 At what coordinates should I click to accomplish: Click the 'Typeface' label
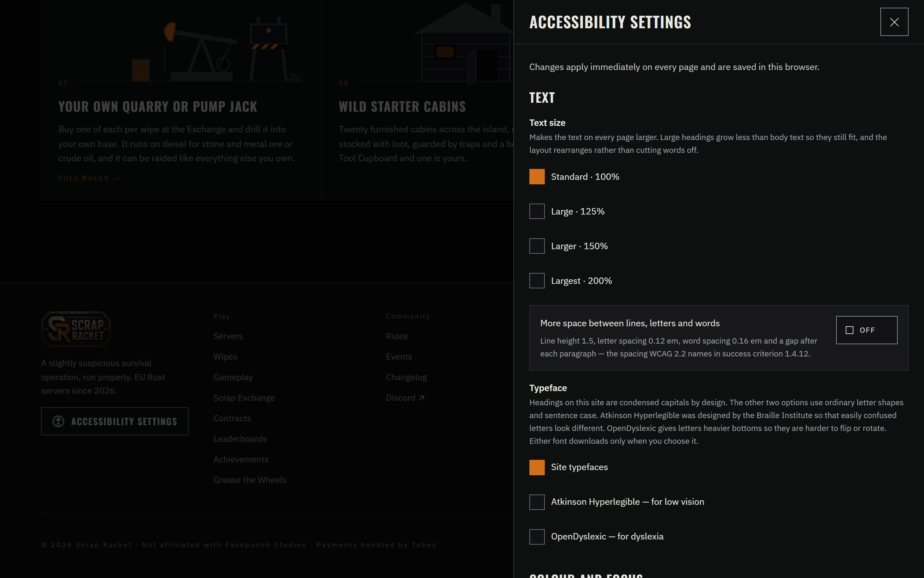[548, 388]
